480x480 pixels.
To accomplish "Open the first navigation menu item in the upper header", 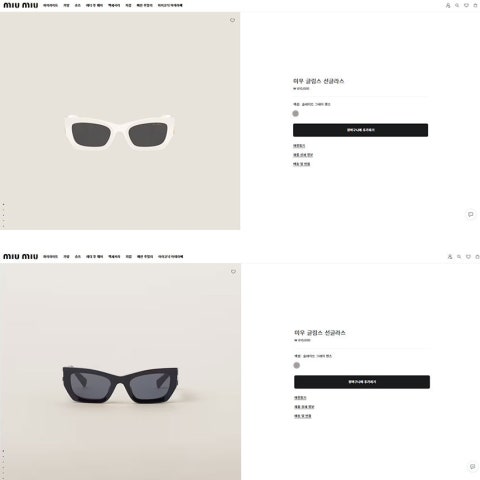I will [x=51, y=5].
